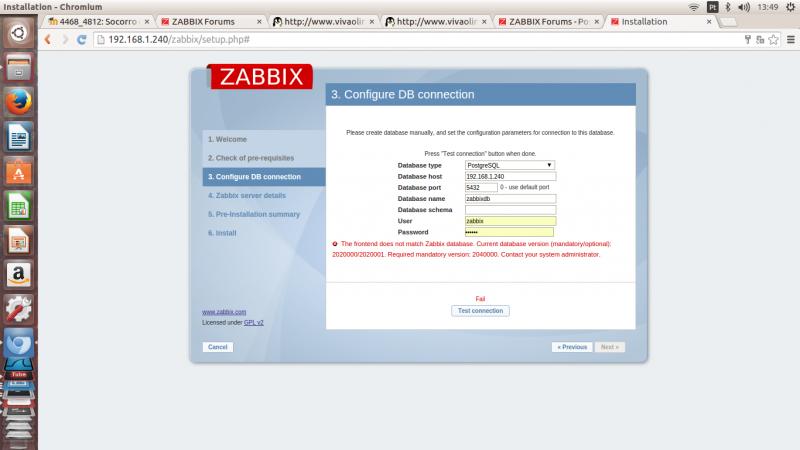Open System Settings wrench icon
Screen dimensions: 800x450
click(18, 309)
